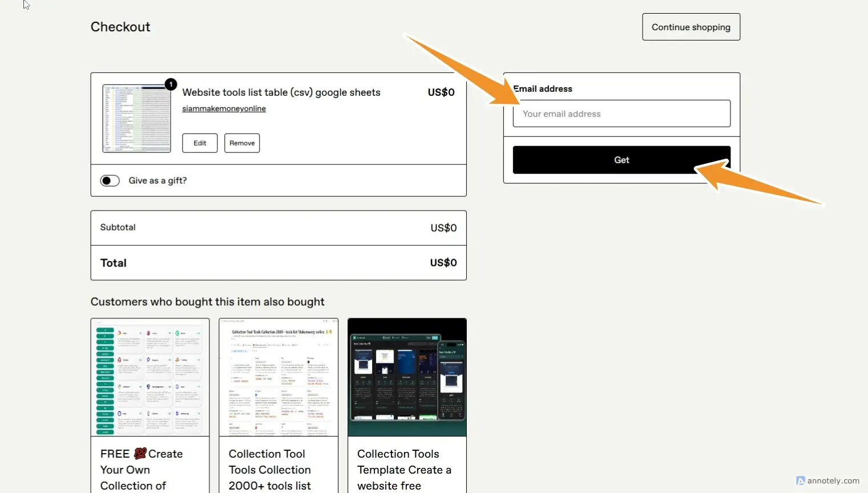The width and height of the screenshot is (868, 493).
Task: Click the annotely.com watermark text
Action: (833, 481)
